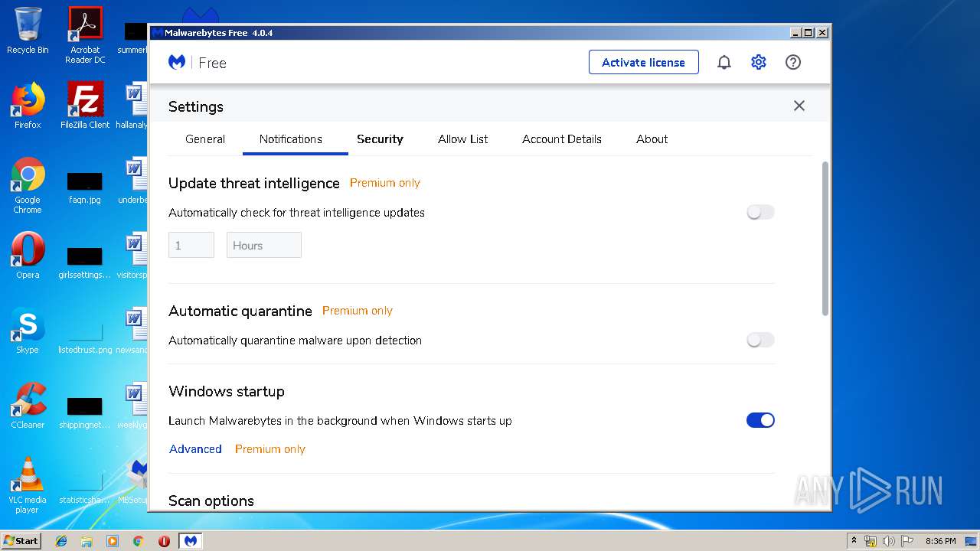The width and height of the screenshot is (980, 551).
Task: Open FileZilla Client desktop shortcut
Action: (85, 106)
